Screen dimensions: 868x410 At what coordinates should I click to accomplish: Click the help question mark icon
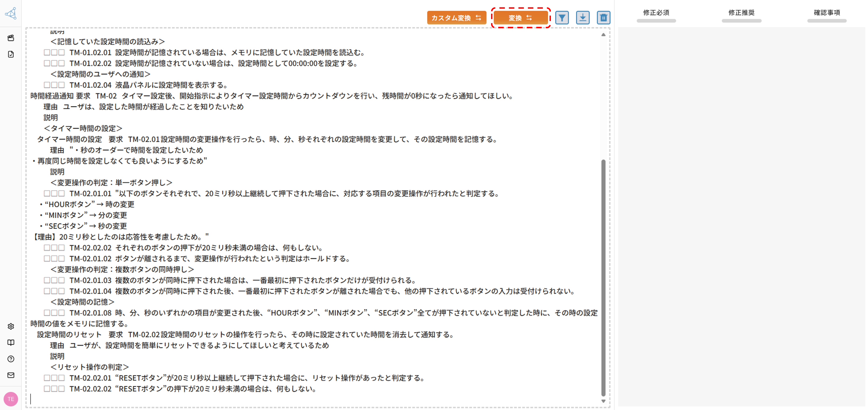tap(11, 359)
